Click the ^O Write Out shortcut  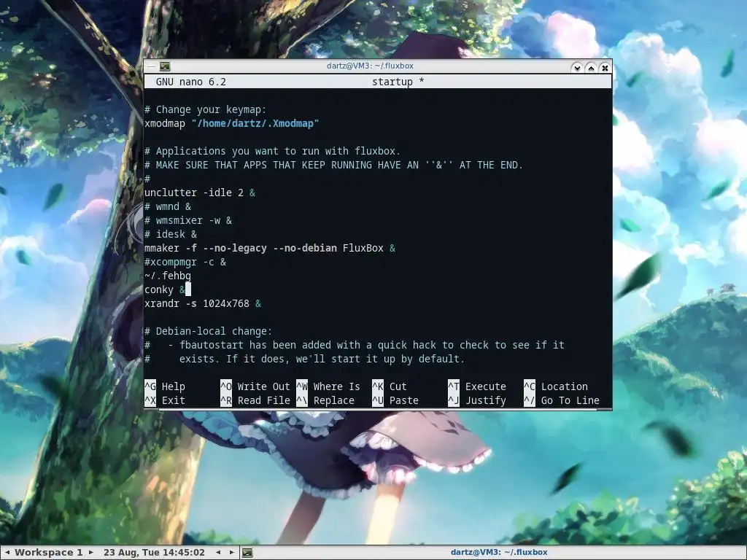click(255, 386)
